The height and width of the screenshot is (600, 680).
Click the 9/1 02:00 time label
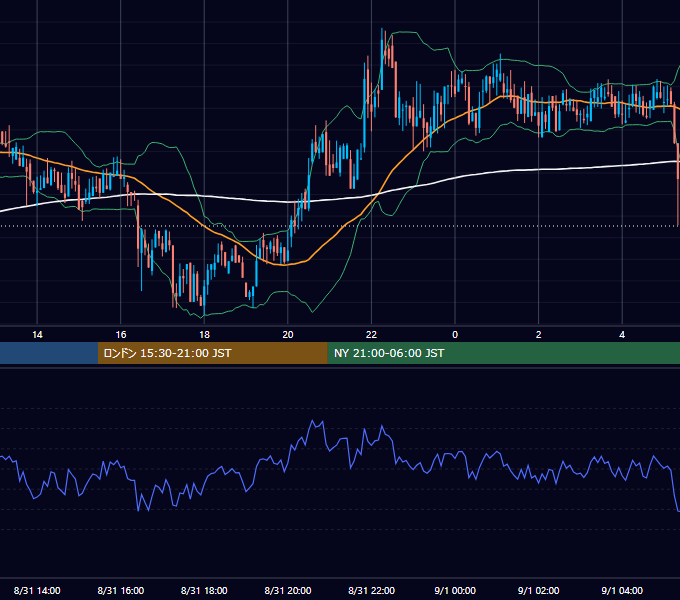tap(539, 590)
